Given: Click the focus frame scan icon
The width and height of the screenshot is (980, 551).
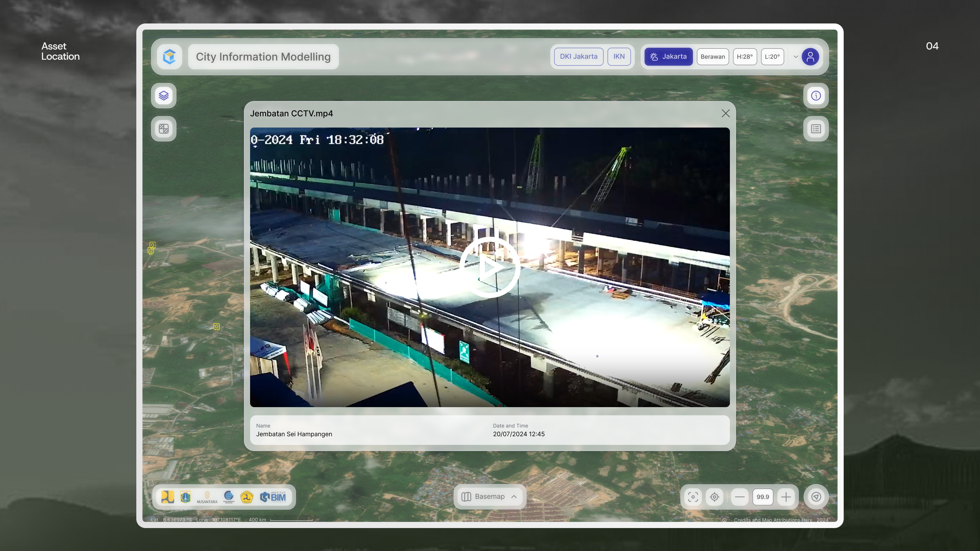Looking at the screenshot, I should (693, 497).
